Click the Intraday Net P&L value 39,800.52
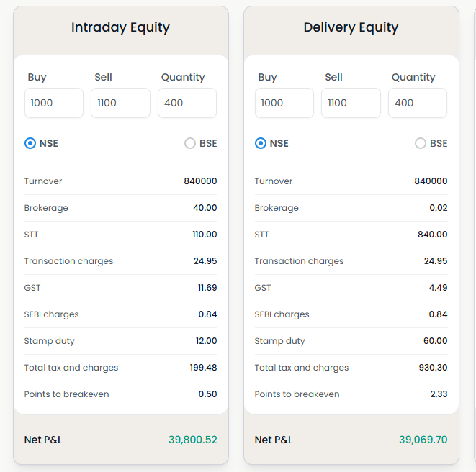Image resolution: width=476 pixels, height=472 pixels. [x=192, y=440]
